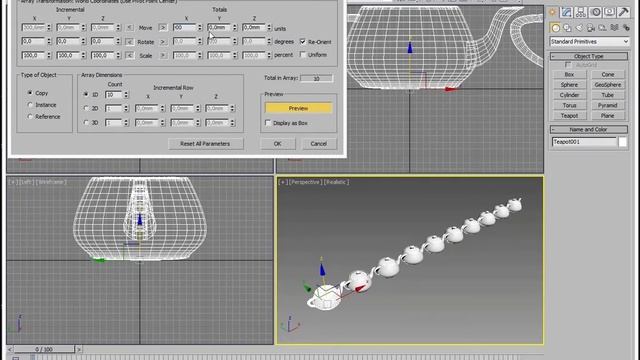Click the Scale right arrow toggle
The width and height of the screenshot is (640, 360).
point(163,55)
